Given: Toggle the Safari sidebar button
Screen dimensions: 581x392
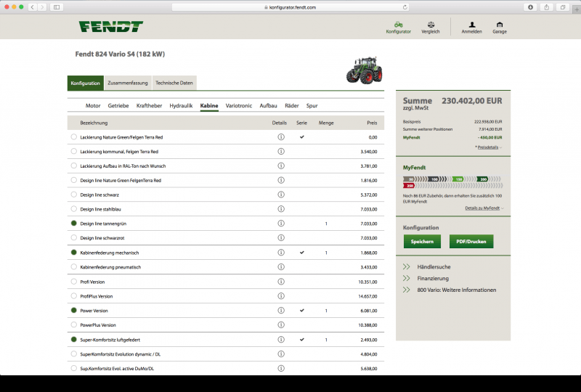Looking at the screenshot, I should (57, 7).
